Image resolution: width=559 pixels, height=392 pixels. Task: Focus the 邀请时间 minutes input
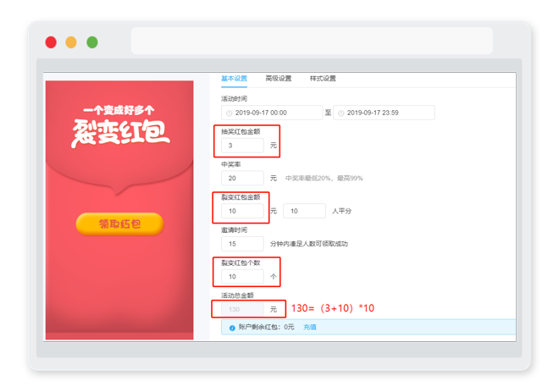pyautogui.click(x=242, y=244)
